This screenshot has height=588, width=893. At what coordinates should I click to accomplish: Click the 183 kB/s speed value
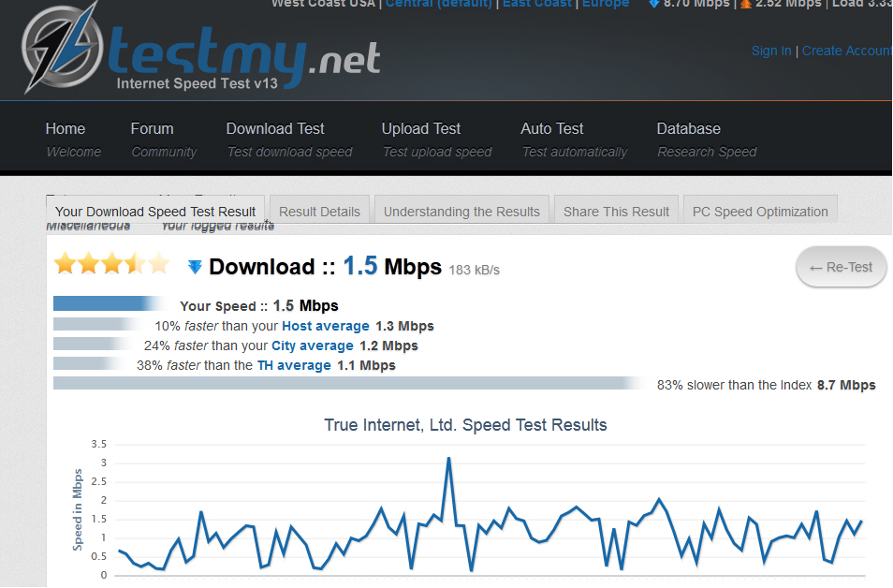click(x=474, y=270)
